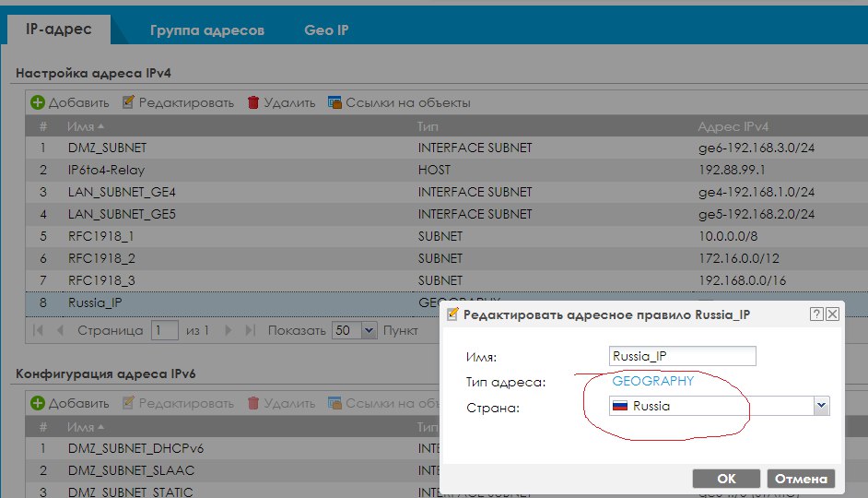Click the Russia flag icon in the Страна field
Screen dimensions: 868x498
(x=620, y=406)
